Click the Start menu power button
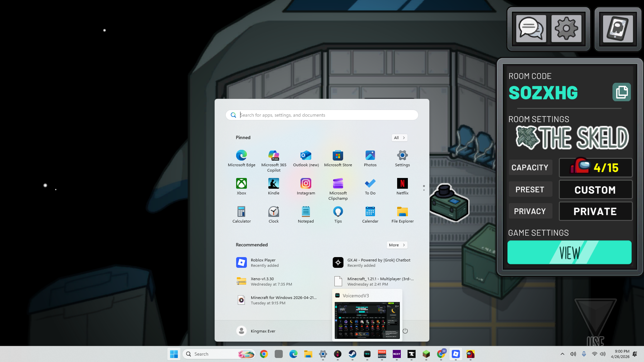 tap(405, 331)
